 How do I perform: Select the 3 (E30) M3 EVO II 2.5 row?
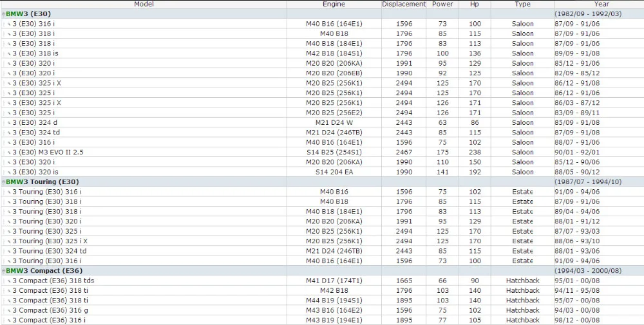(x=323, y=153)
